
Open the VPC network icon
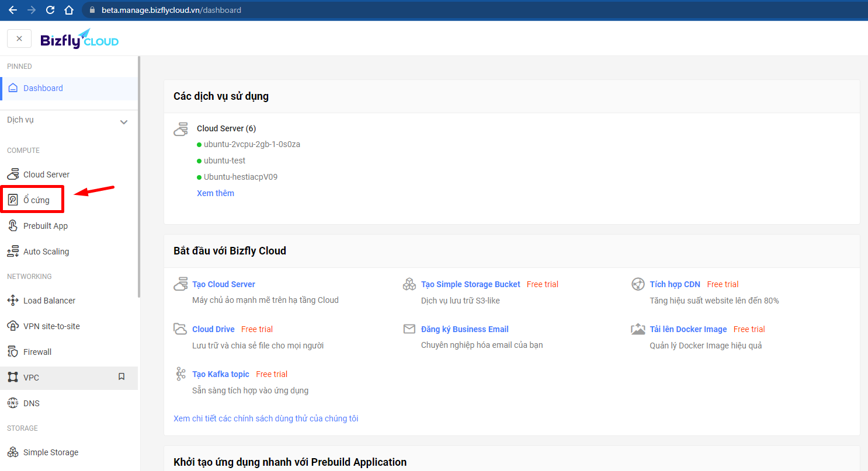click(13, 378)
